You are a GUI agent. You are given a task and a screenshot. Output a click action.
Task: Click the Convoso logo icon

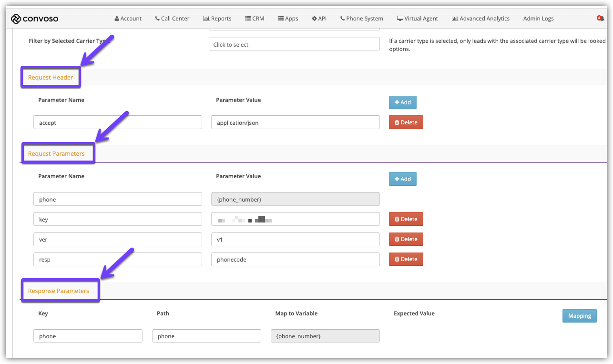16,19
